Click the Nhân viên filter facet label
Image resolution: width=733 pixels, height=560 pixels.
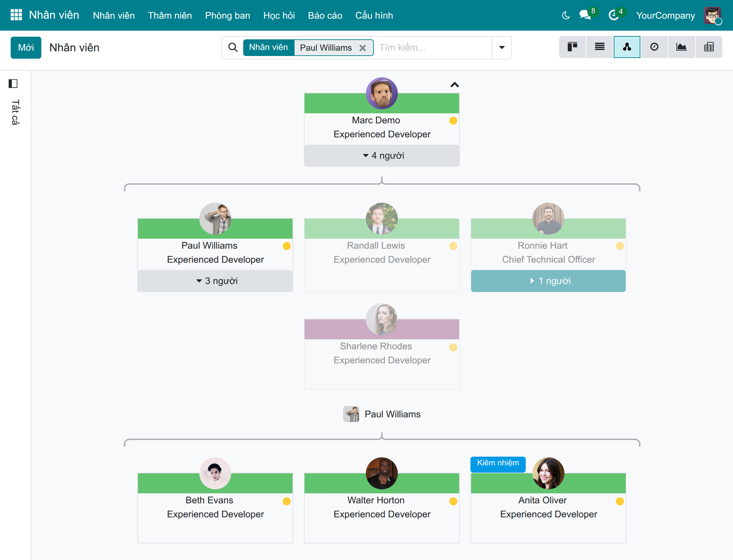click(269, 47)
